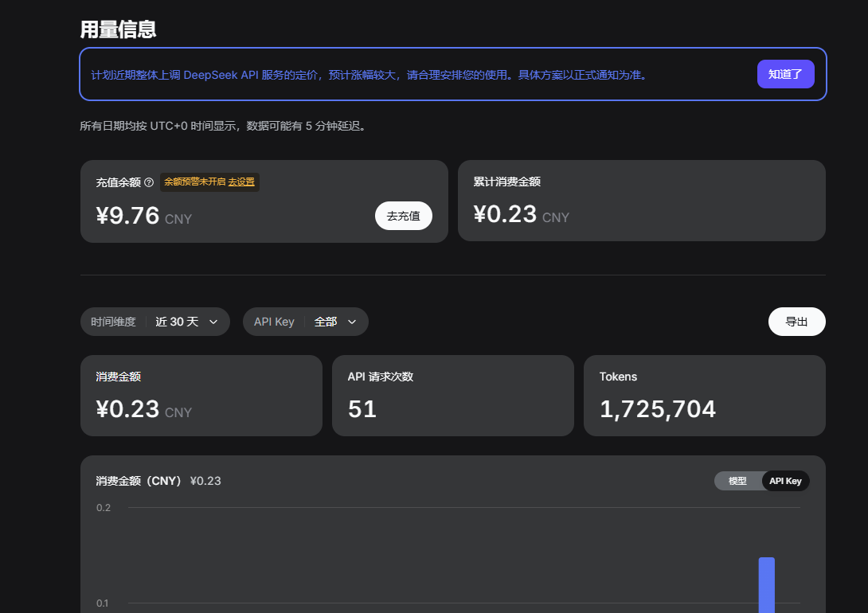Click the ¥9.76 balance amount
Viewport: 868px width, 613px height.
pyautogui.click(x=128, y=216)
